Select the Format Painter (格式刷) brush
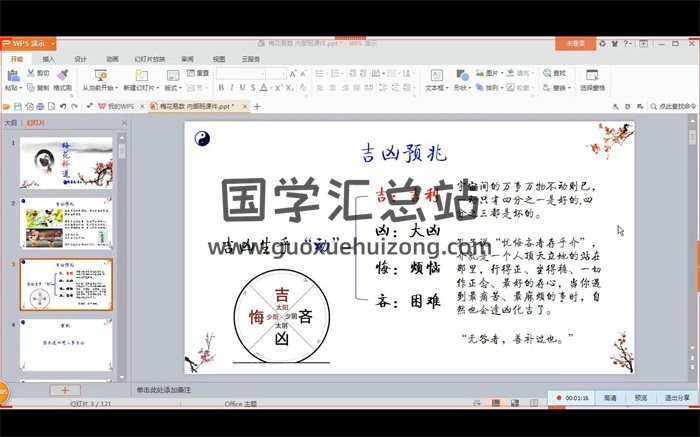This screenshot has height=437, width=700. 62,75
